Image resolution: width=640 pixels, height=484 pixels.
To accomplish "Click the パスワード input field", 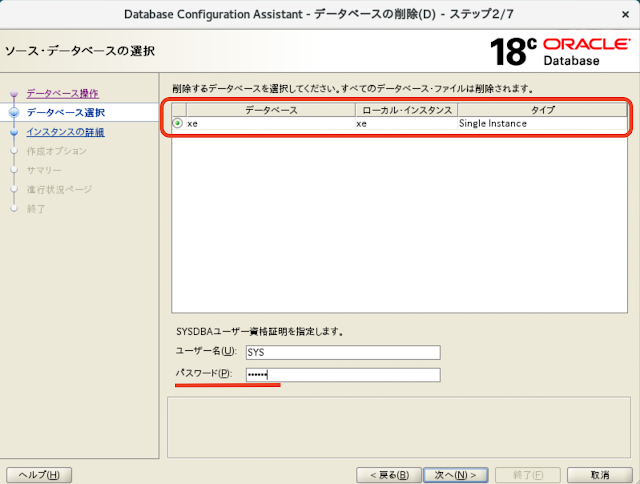I will point(343,375).
